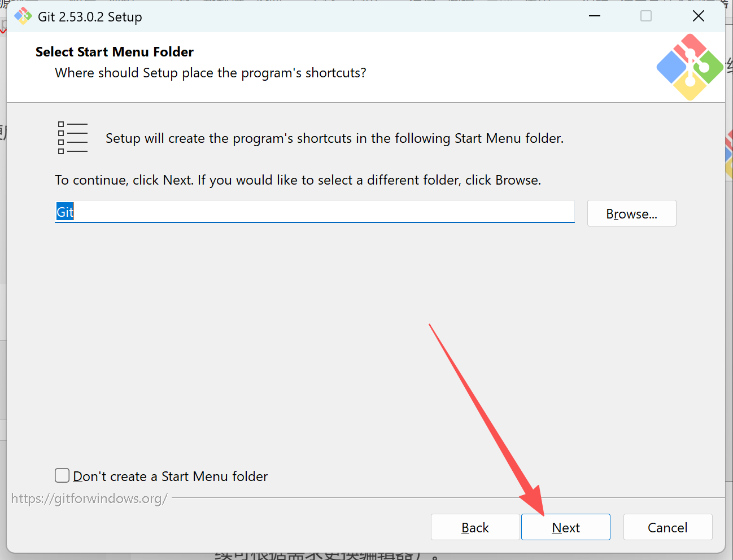Image resolution: width=733 pixels, height=560 pixels.
Task: Open the gitforwindows.org link
Action: tap(89, 498)
